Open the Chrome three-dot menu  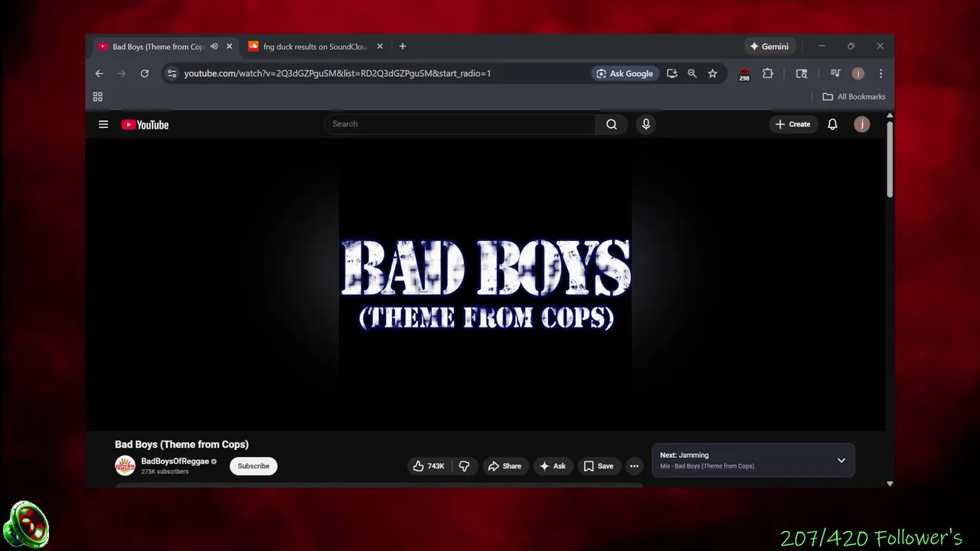[x=880, y=73]
